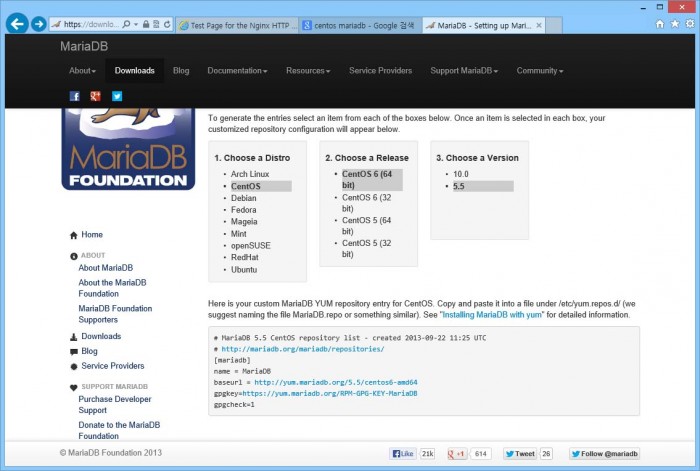This screenshot has height=471, width=700.
Task: Refresh the page using the reload icon
Action: (167, 24)
